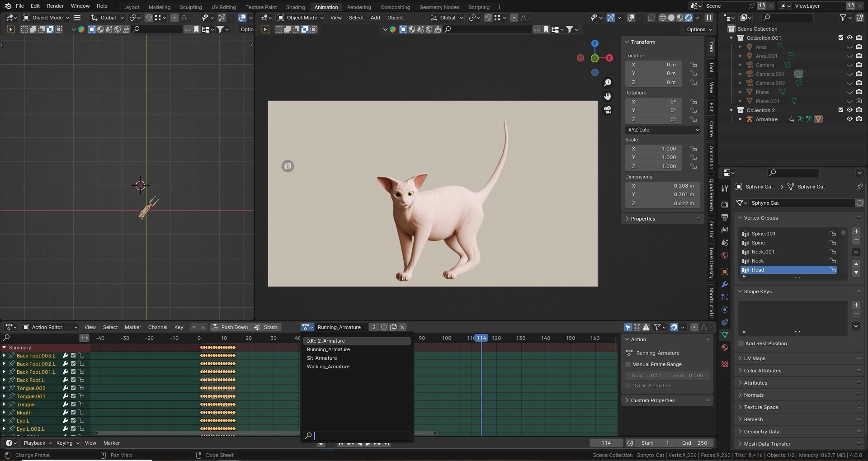The width and height of the screenshot is (868, 461).
Task: Open the Tool sidebar tab
Action: (x=712, y=67)
